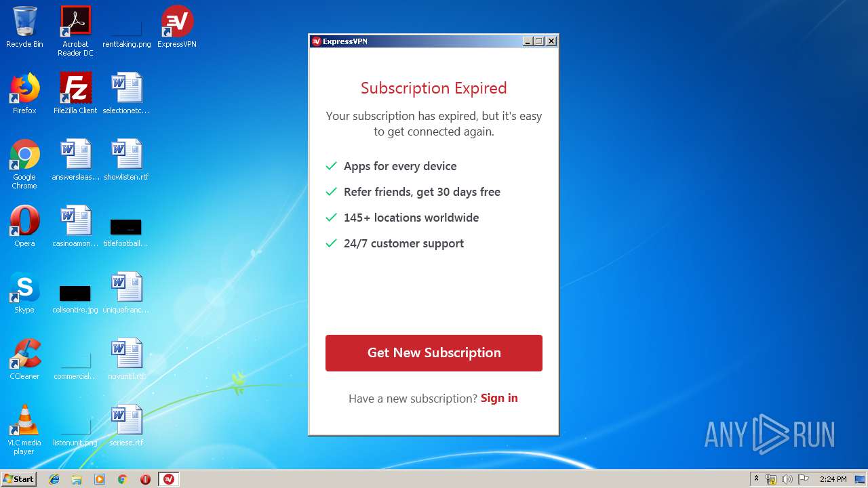
Task: Show hidden system tray icons
Action: [x=756, y=479]
